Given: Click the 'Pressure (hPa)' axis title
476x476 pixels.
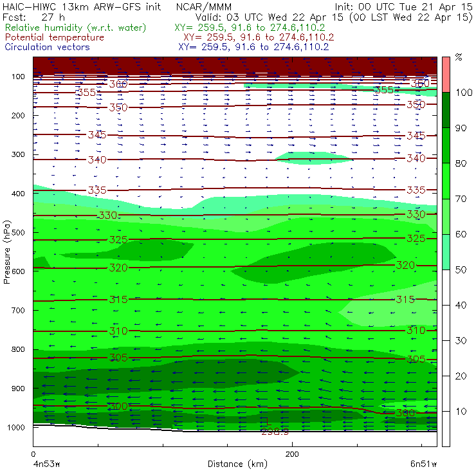Looking at the screenshot, I should (x=6, y=252).
